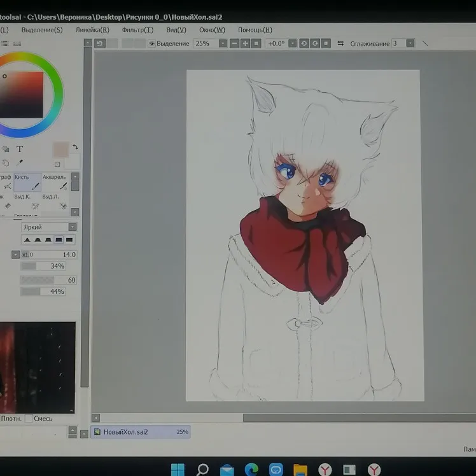The width and height of the screenshot is (476, 476).
Task: Open the Яркий blending mode dropdown
Action: (x=73, y=227)
